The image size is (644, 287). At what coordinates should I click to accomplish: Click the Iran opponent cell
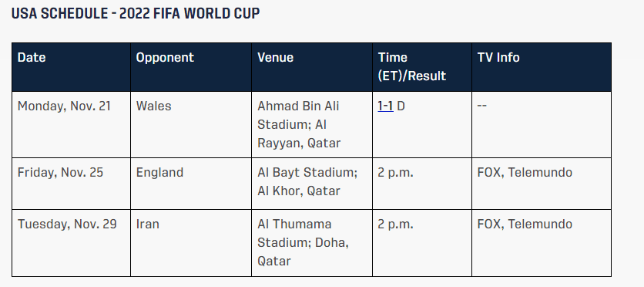pos(191,243)
